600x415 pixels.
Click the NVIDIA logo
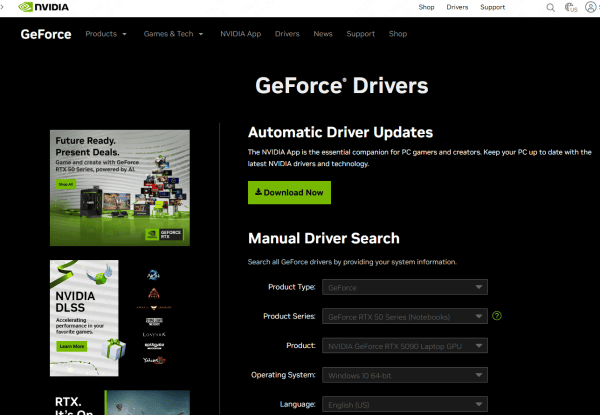tap(44, 7)
